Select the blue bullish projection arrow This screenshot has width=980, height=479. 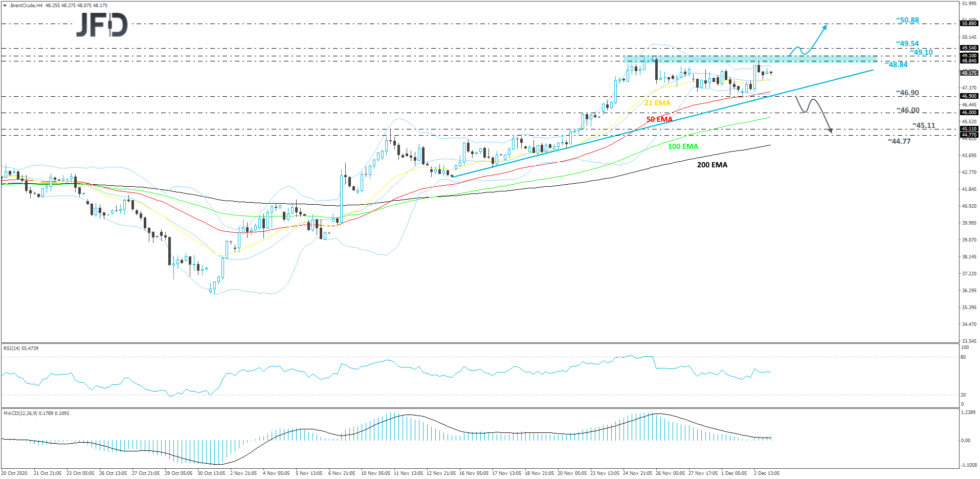(x=818, y=37)
